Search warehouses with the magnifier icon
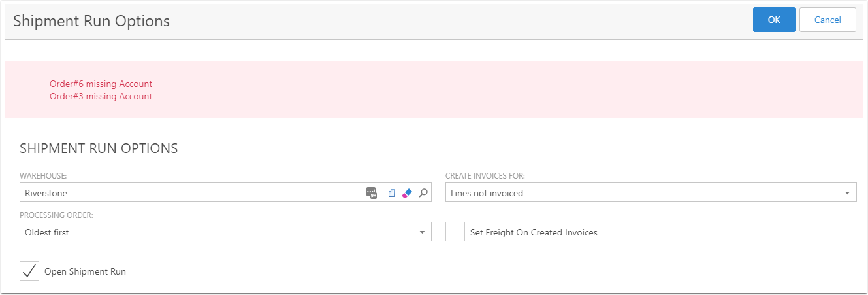This screenshot has width=868, height=295. coord(423,193)
